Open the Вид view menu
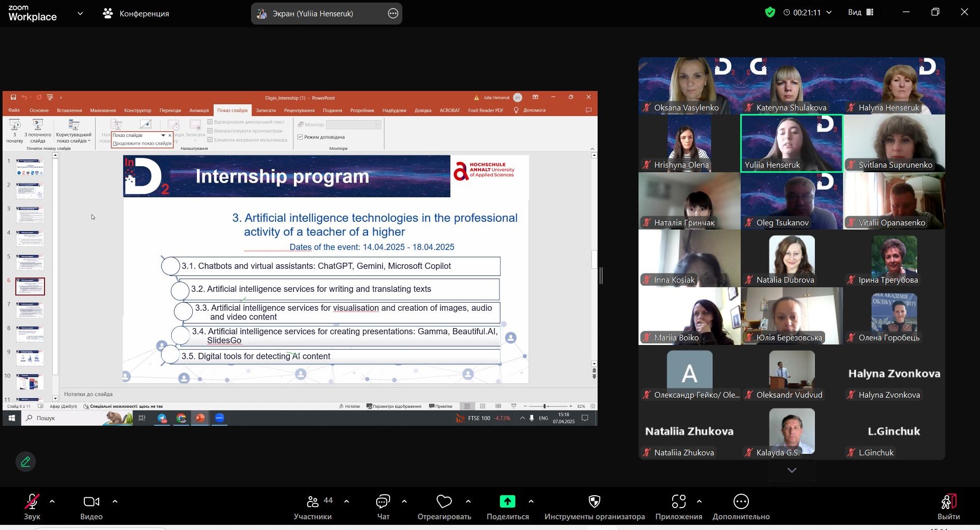 860,12
